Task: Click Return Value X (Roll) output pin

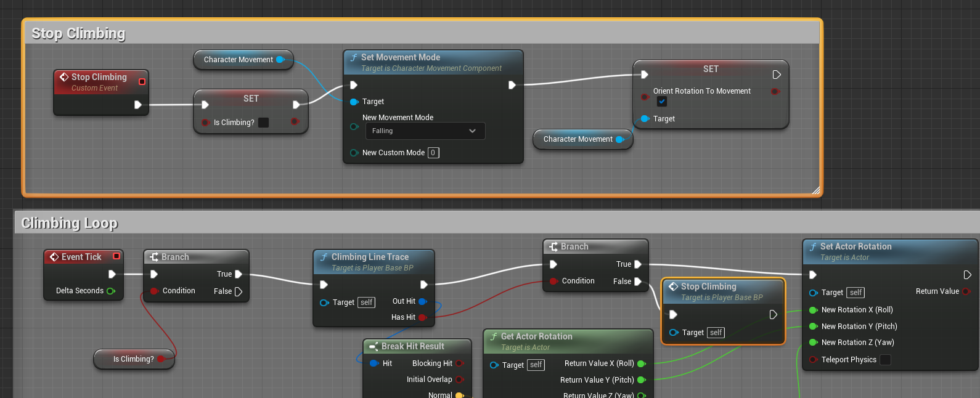Action: coord(642,363)
